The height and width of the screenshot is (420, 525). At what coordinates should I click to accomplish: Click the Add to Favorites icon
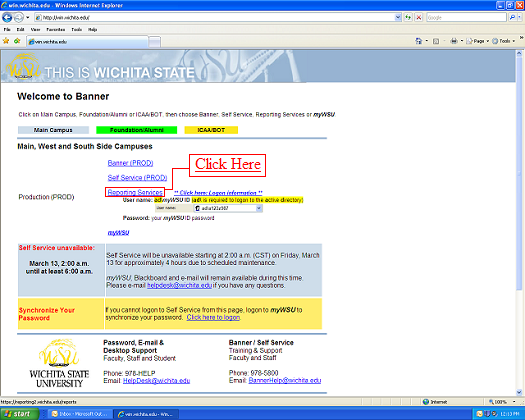[x=17, y=41]
